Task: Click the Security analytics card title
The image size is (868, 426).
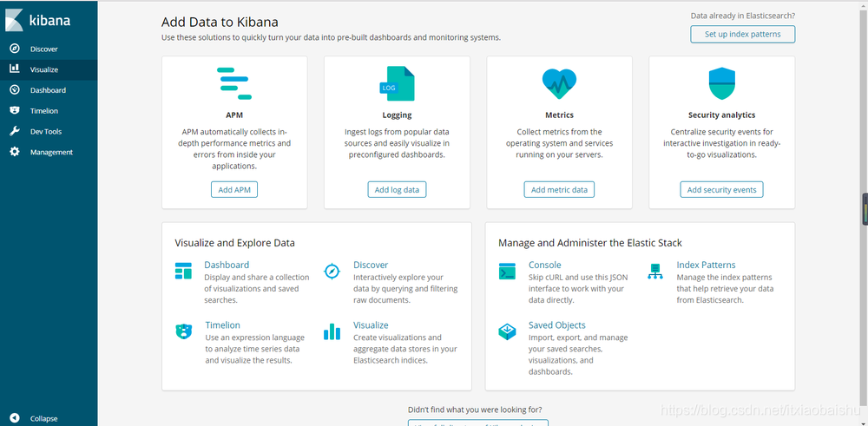Action: click(x=722, y=115)
